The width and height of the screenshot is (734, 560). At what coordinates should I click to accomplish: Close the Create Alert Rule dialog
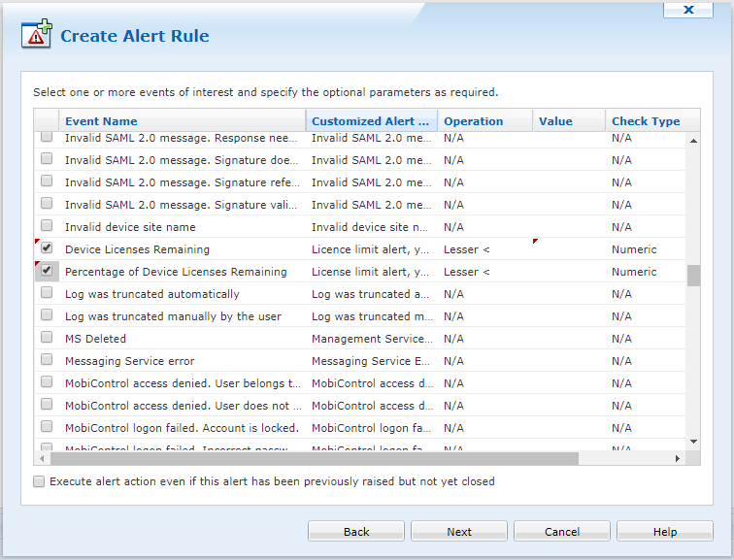(x=688, y=9)
